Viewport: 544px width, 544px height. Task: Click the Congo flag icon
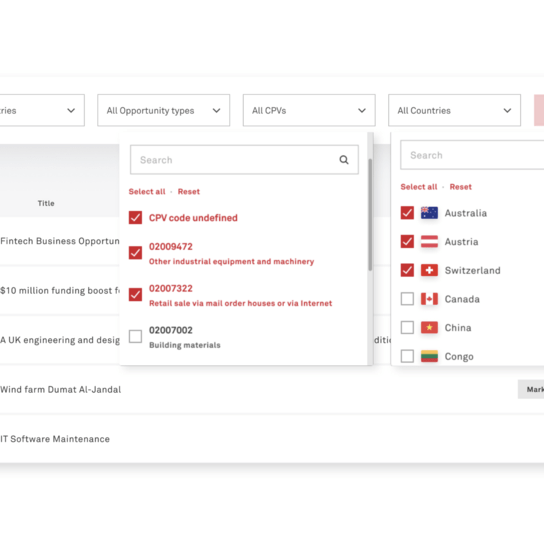429,356
